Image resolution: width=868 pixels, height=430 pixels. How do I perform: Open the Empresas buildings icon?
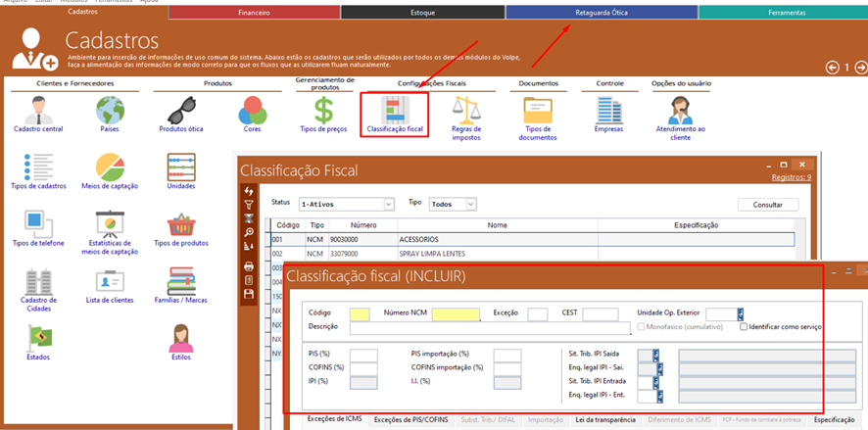(x=608, y=110)
